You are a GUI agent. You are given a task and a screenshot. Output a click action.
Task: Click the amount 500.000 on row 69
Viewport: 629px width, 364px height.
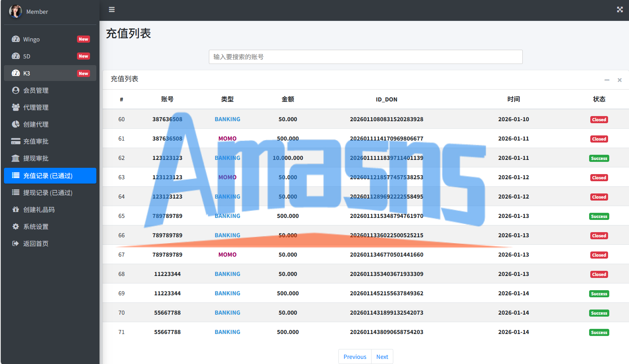[x=288, y=293]
